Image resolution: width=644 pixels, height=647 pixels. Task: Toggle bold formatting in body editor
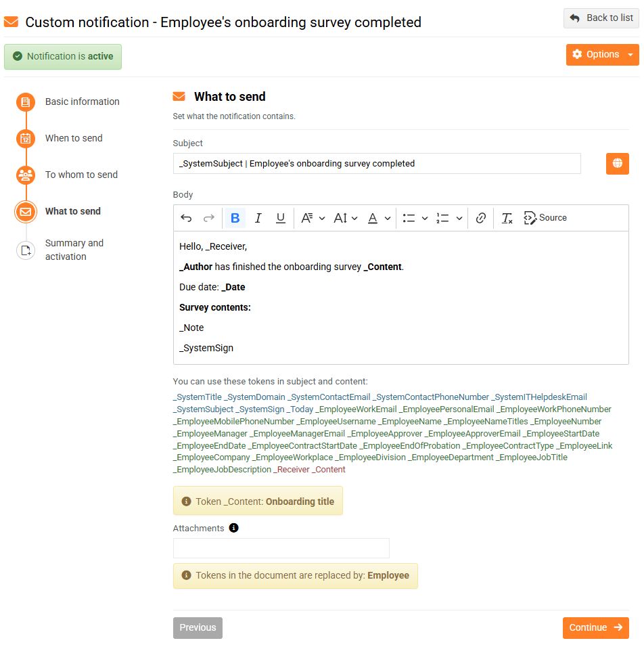[235, 218]
